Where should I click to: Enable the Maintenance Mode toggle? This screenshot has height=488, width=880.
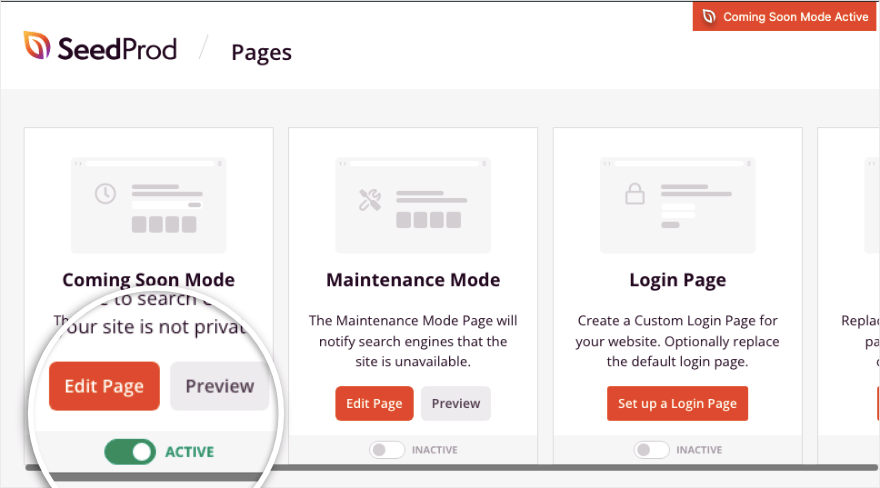tap(387, 450)
